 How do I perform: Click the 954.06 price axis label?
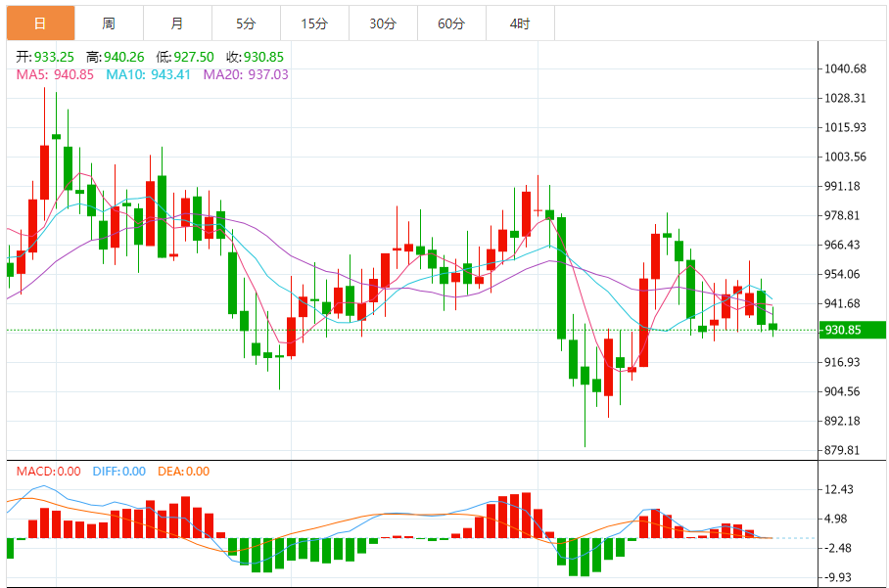pos(842,274)
